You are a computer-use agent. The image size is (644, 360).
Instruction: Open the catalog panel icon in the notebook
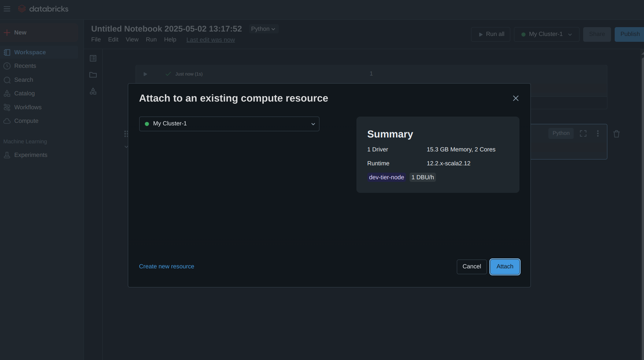(x=93, y=91)
